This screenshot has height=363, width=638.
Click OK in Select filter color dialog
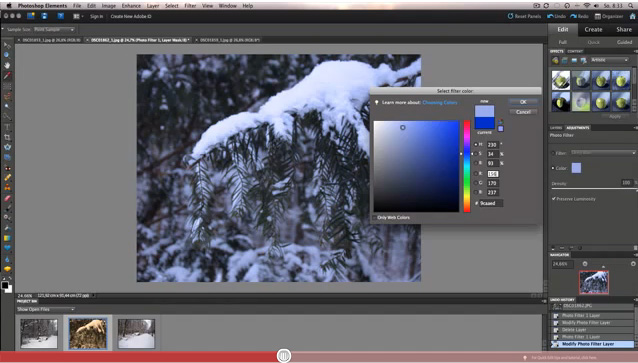point(523,102)
